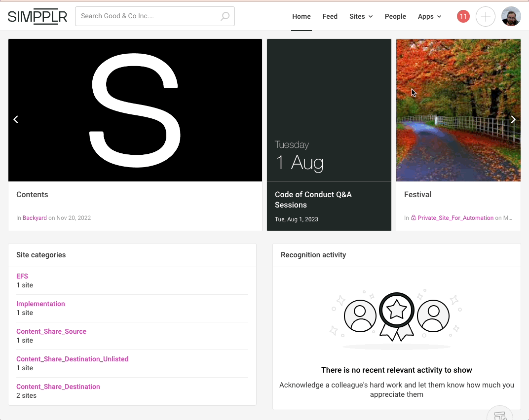Select the Home navigation item
The height and width of the screenshot is (420, 529).
pyautogui.click(x=301, y=16)
